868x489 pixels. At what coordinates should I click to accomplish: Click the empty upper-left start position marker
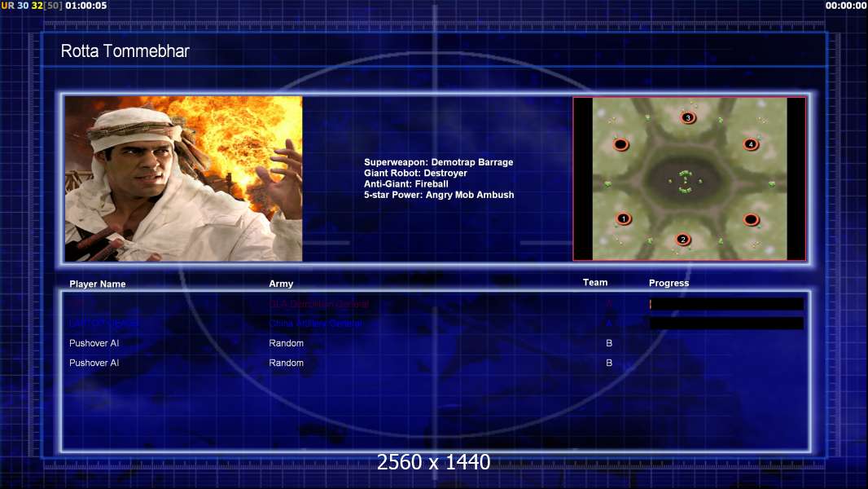621,144
